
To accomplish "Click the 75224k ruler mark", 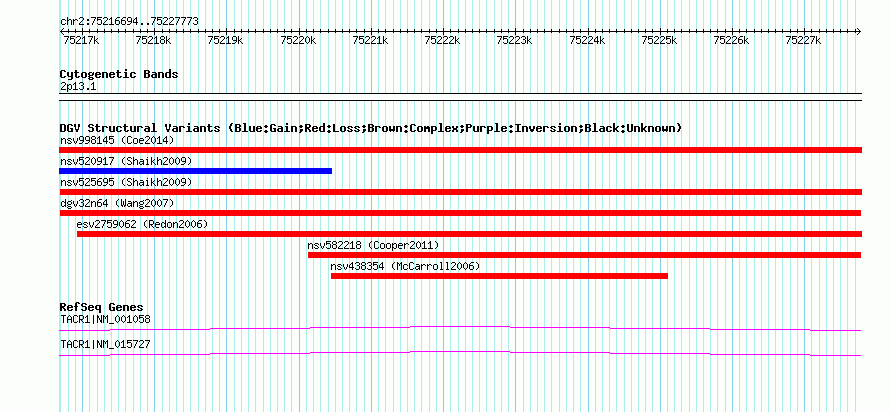I will [587, 40].
